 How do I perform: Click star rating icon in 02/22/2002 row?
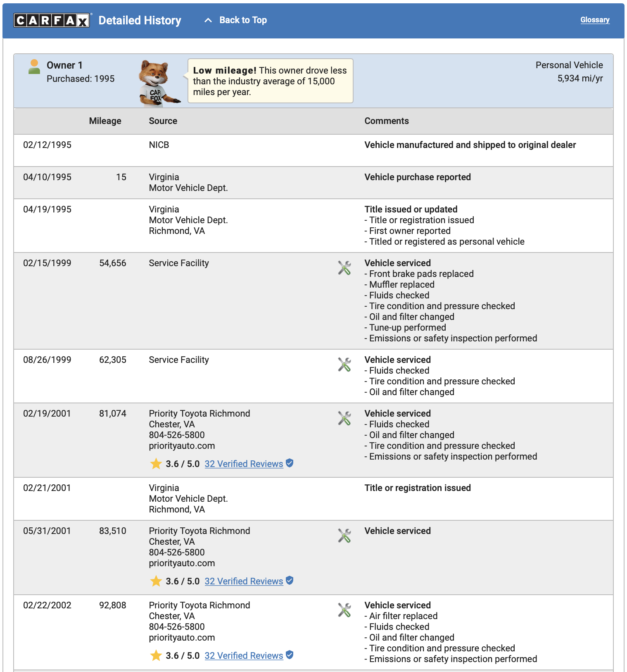[x=156, y=655]
